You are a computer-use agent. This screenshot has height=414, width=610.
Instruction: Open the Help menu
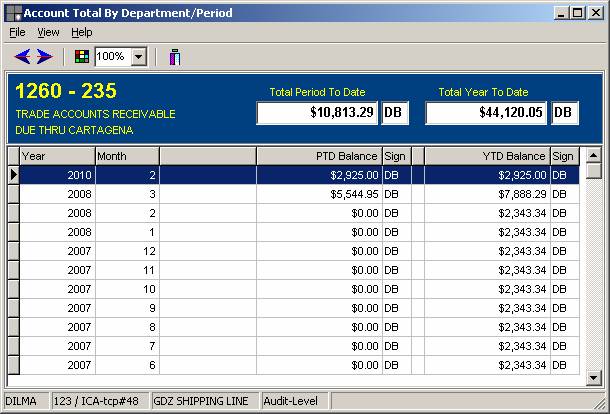[x=81, y=32]
